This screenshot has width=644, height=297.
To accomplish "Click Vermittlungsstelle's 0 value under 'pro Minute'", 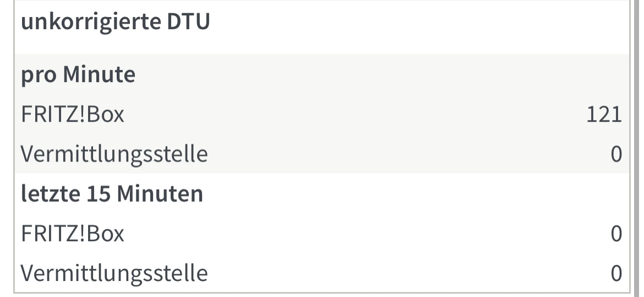I will click(x=616, y=155).
